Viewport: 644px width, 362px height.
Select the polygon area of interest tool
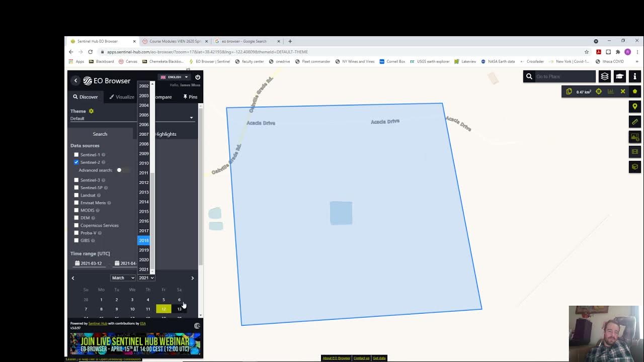635,92
